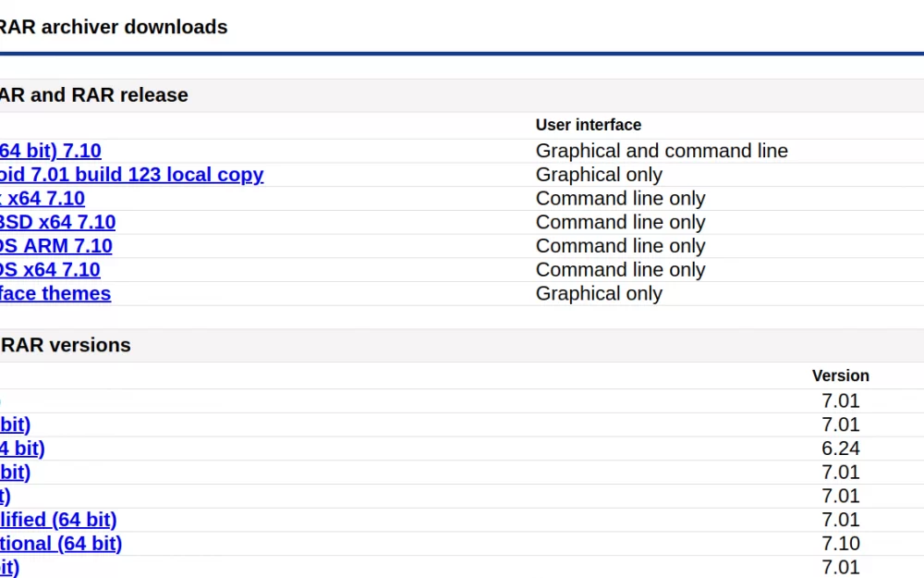Open the 'face themes' link
Image resolution: width=924 pixels, height=578 pixels.
55,294
